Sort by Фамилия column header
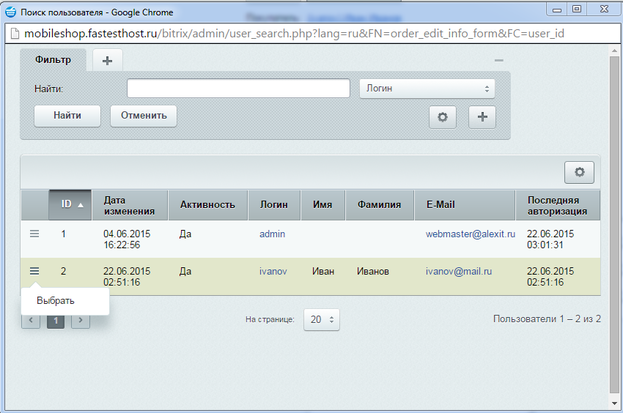 click(x=379, y=205)
